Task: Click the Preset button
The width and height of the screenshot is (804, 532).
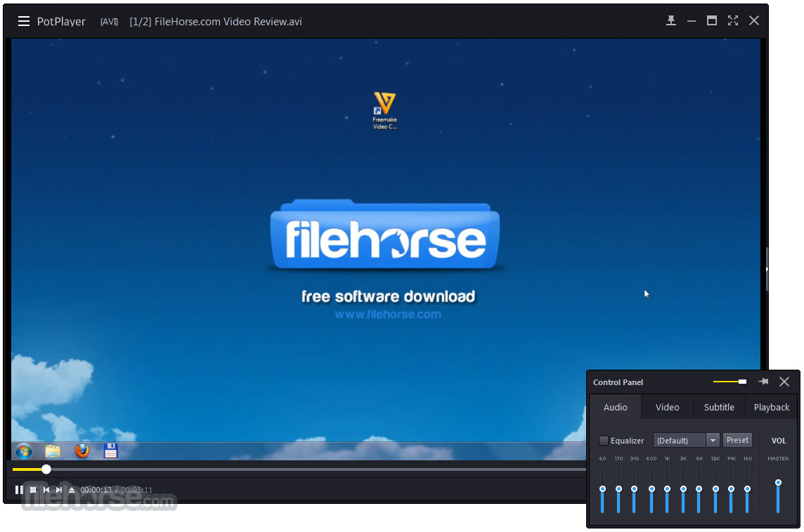Action: pos(737,440)
